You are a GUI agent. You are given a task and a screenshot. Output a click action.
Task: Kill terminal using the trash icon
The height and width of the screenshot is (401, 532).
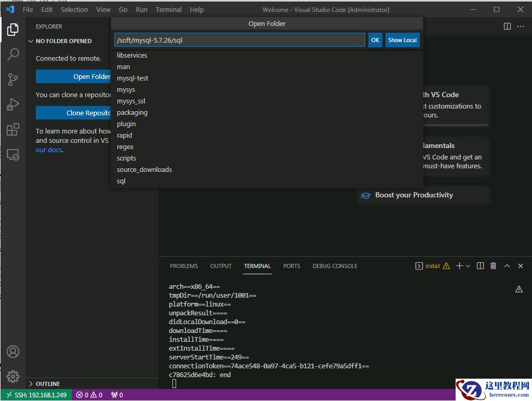[494, 266]
